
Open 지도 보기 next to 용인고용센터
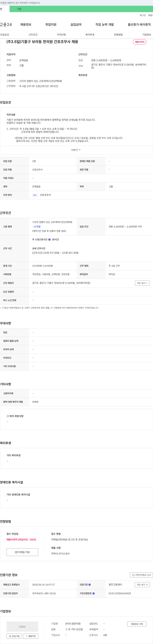(142, 585)
